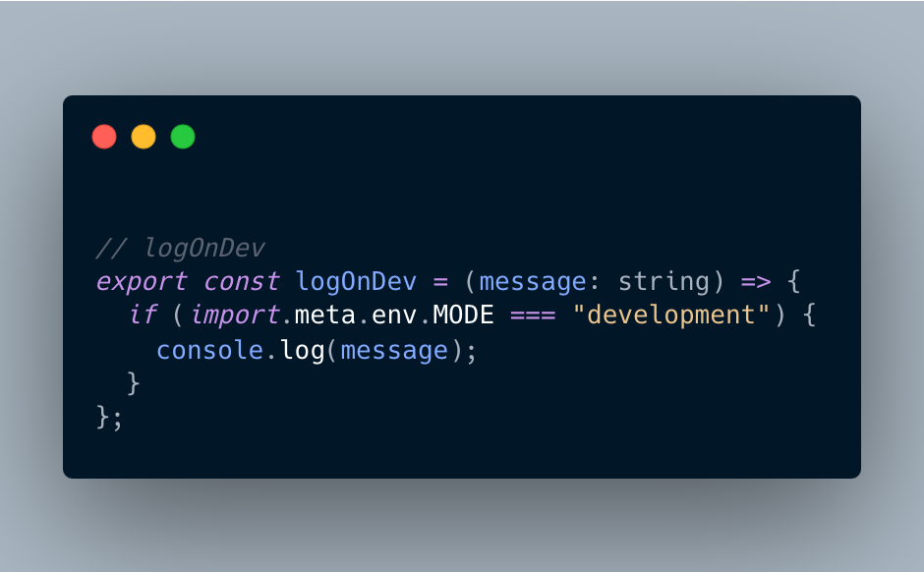Screen dimensions: 924x572
Task: Click the "const" keyword
Action: click(242, 282)
